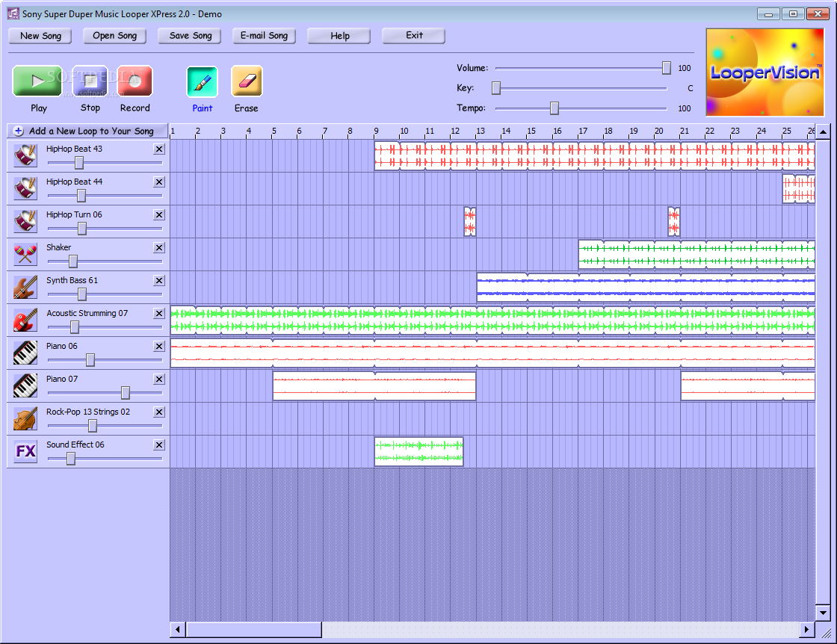Click the Synth Bass 61 guitar icon

coord(25,287)
